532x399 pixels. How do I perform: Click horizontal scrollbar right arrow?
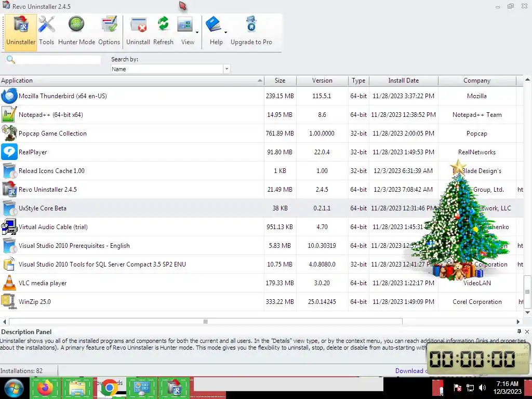click(518, 321)
